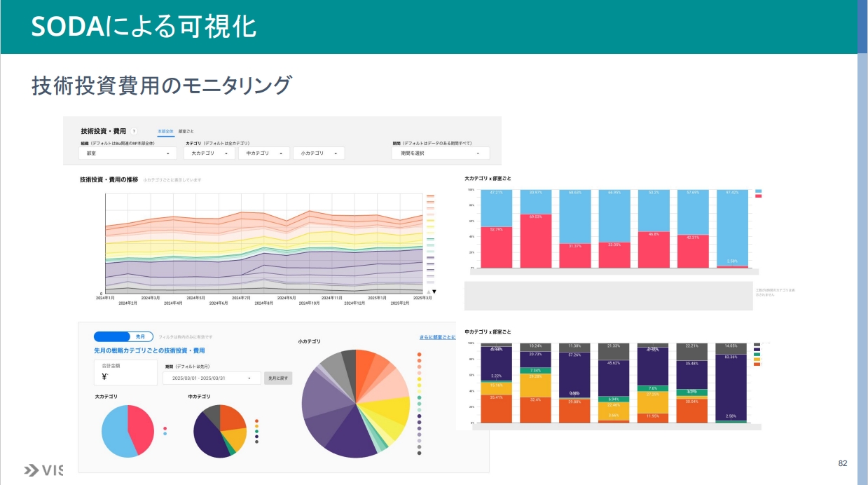This screenshot has width=868, height=485.
Task: Open the 期間を選択 period dropdown
Action: [x=441, y=153]
